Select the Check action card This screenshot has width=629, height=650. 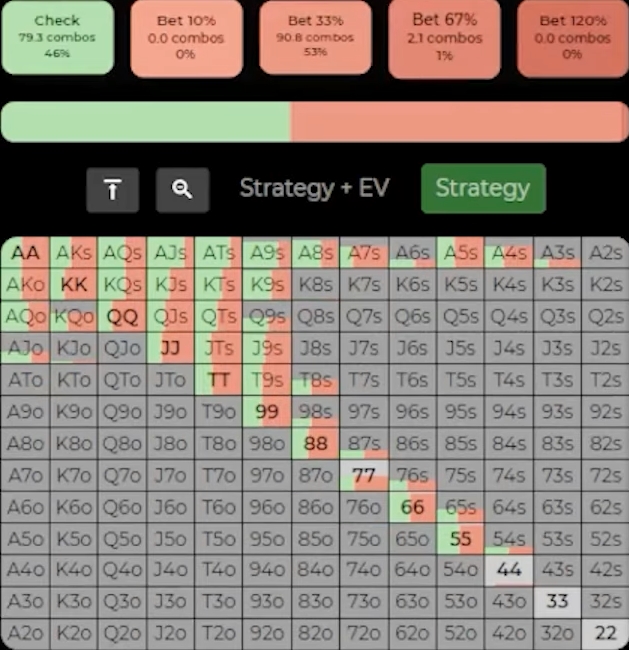[x=57, y=37]
